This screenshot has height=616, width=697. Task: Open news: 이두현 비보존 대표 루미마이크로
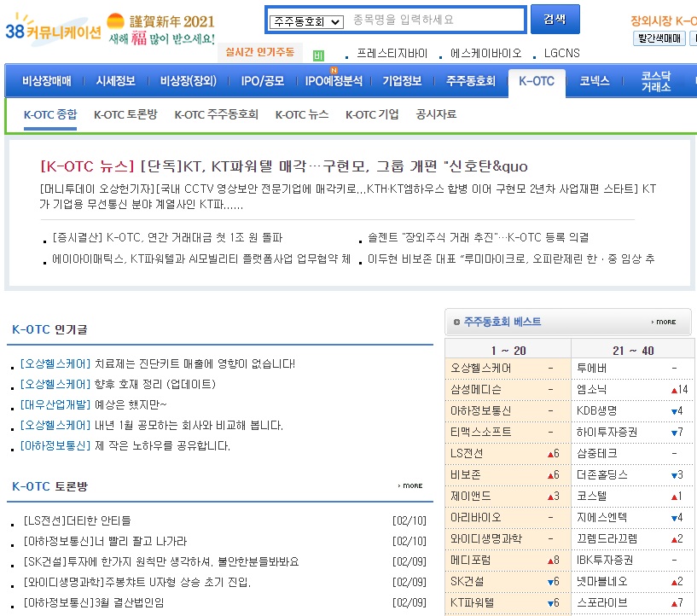511,259
